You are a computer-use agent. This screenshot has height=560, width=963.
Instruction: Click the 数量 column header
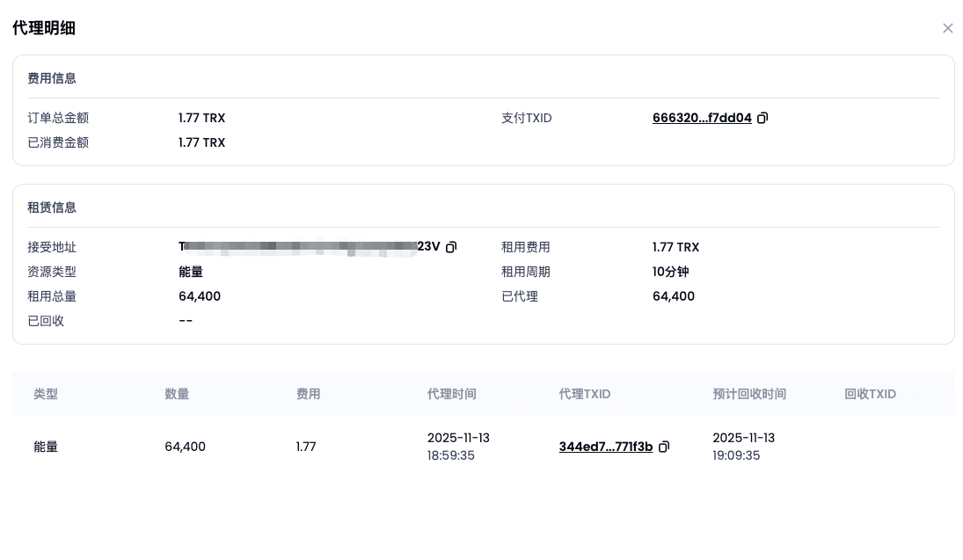coord(177,394)
